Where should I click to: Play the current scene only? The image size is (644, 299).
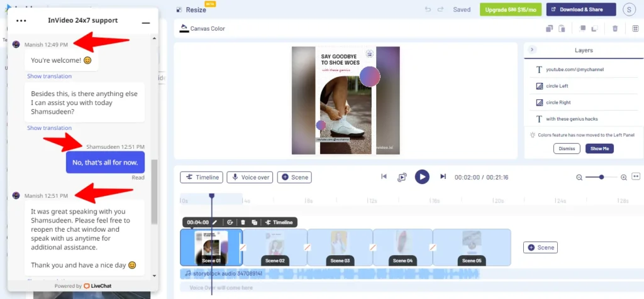(x=402, y=177)
